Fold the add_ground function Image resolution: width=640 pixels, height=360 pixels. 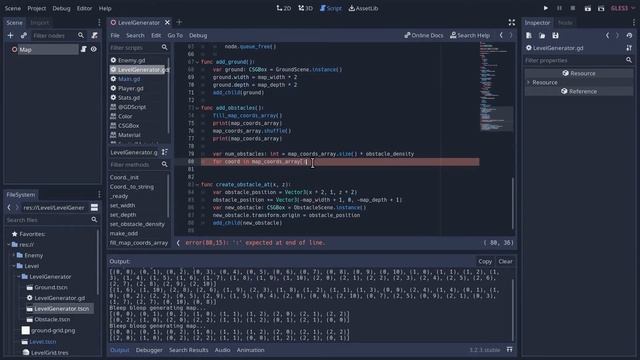click(198, 62)
